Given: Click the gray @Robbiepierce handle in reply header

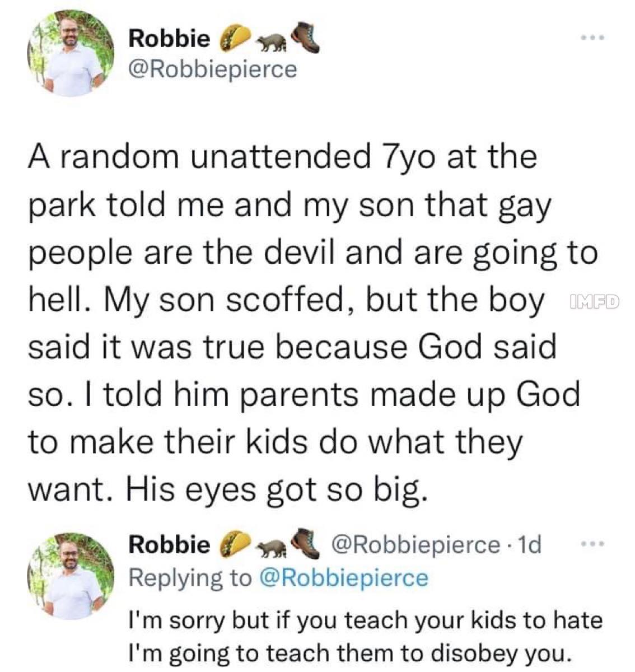Looking at the screenshot, I should [x=415, y=544].
